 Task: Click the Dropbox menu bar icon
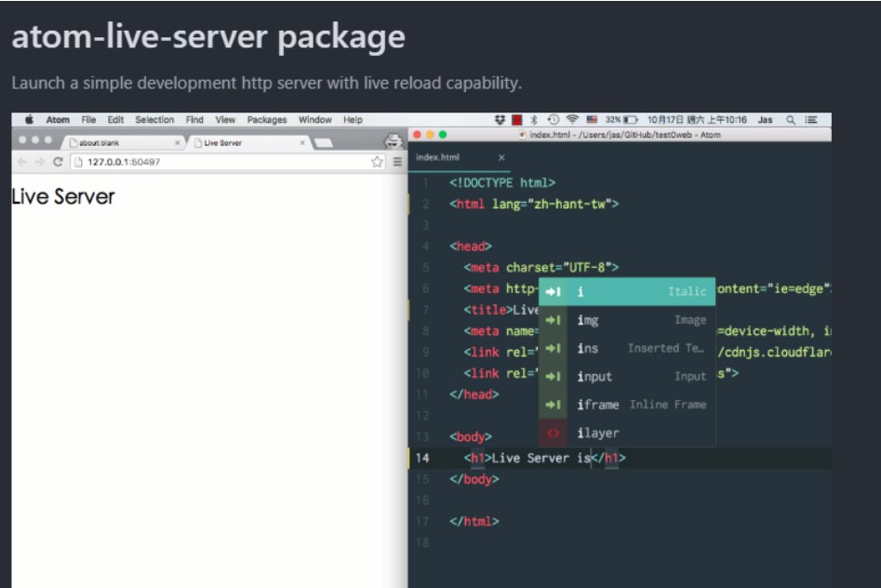500,120
